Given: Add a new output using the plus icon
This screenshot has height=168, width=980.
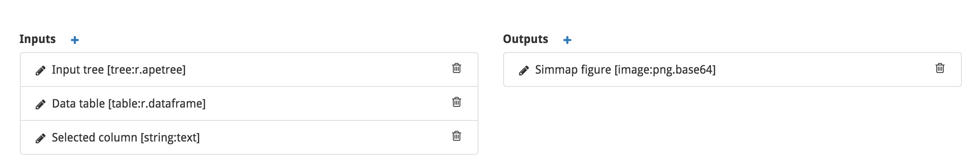Looking at the screenshot, I should click(567, 40).
